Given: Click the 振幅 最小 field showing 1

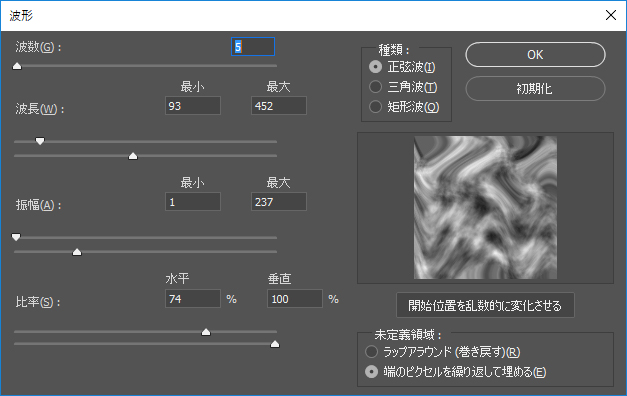Looking at the screenshot, I should tap(193, 202).
